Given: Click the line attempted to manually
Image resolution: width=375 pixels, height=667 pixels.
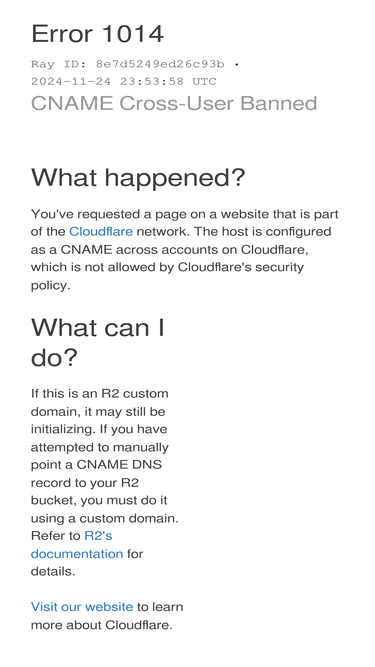Looking at the screenshot, I should pyautogui.click(x=99, y=447).
